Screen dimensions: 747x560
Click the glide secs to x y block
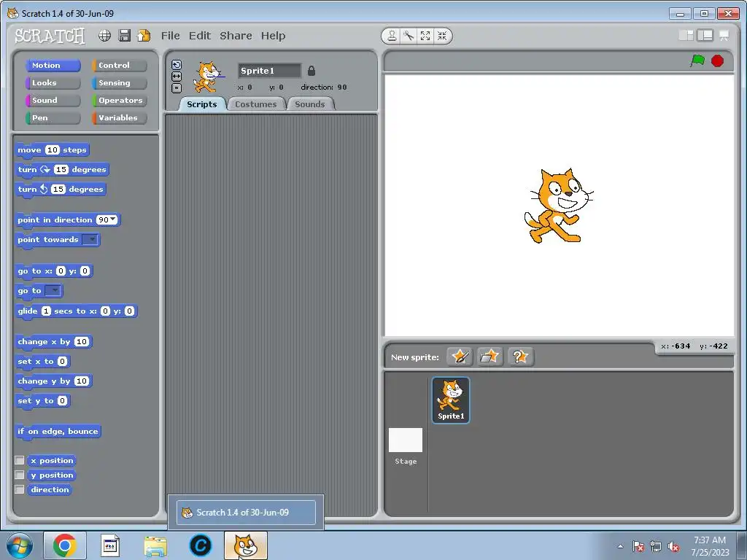pyautogui.click(x=76, y=311)
